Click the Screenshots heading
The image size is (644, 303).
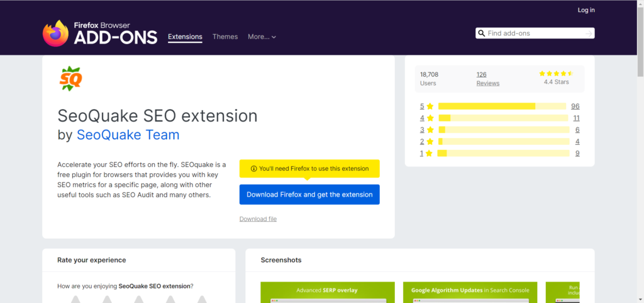281,260
